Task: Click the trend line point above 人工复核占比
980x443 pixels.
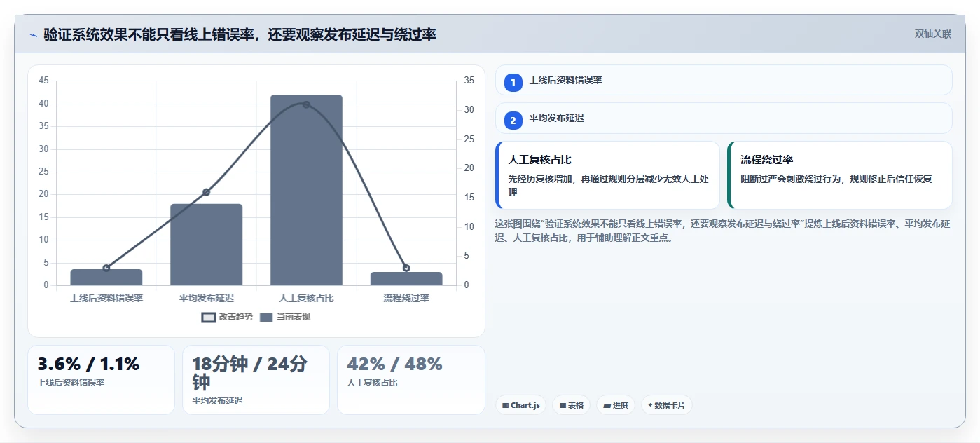Action: click(306, 104)
